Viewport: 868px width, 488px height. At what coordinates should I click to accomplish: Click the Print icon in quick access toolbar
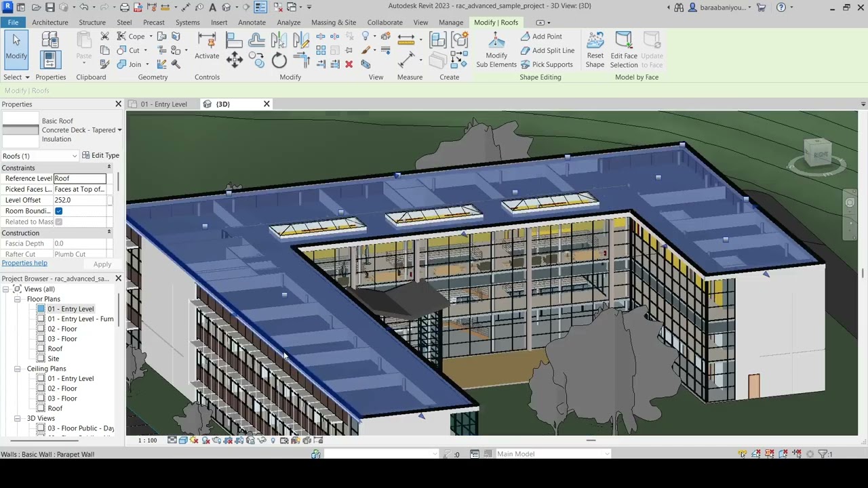[x=125, y=7]
